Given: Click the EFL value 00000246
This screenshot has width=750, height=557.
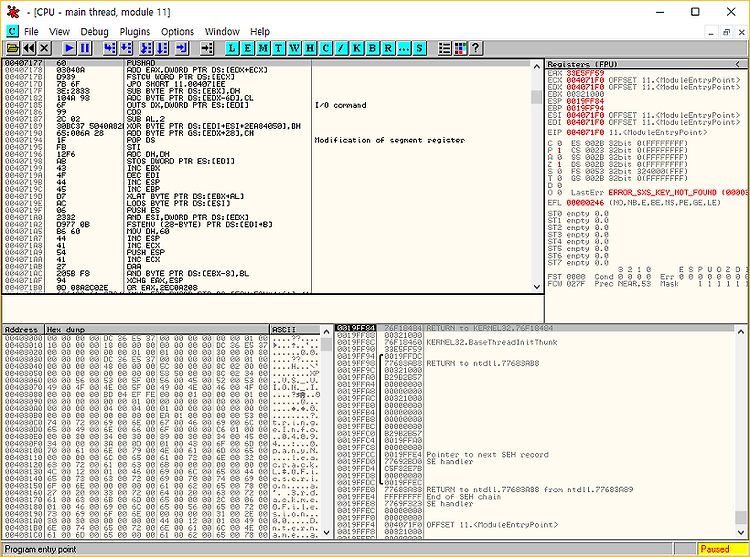Looking at the screenshot, I should [x=585, y=203].
